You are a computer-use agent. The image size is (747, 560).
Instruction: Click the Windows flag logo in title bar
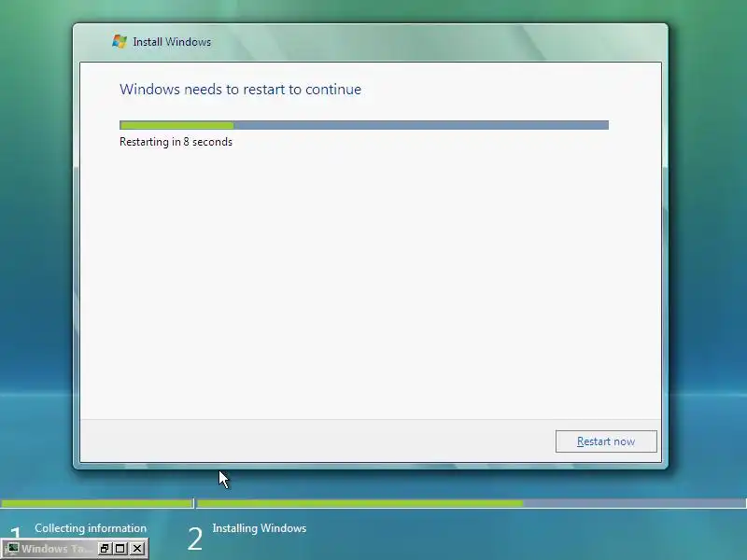click(x=120, y=41)
